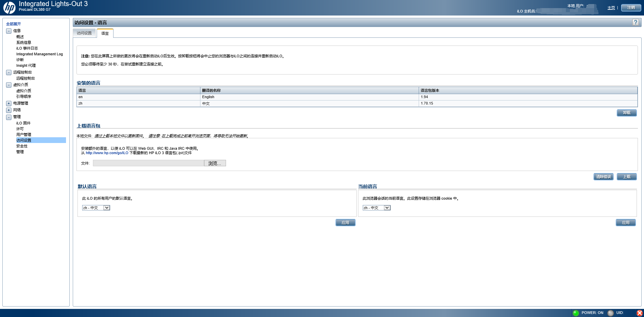Open 概述 in the navigation tree
This screenshot has height=317, width=644.
pyautogui.click(x=20, y=37)
